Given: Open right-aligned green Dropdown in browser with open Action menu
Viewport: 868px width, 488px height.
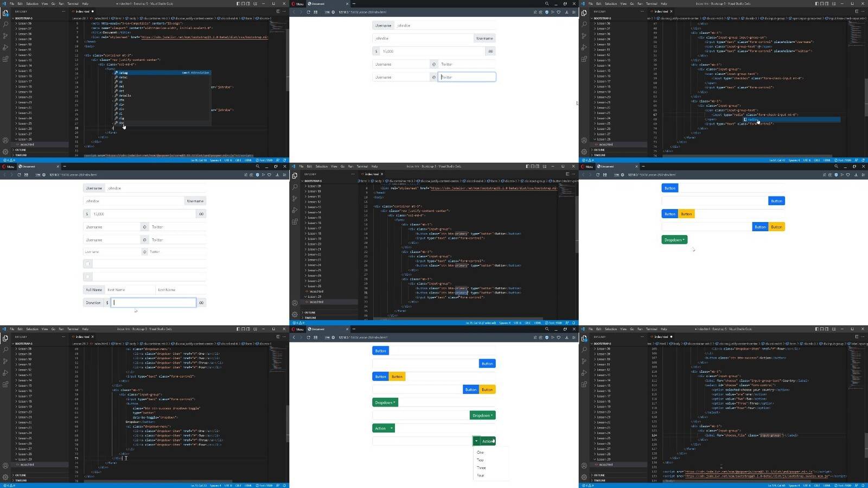Looking at the screenshot, I should tap(483, 415).
